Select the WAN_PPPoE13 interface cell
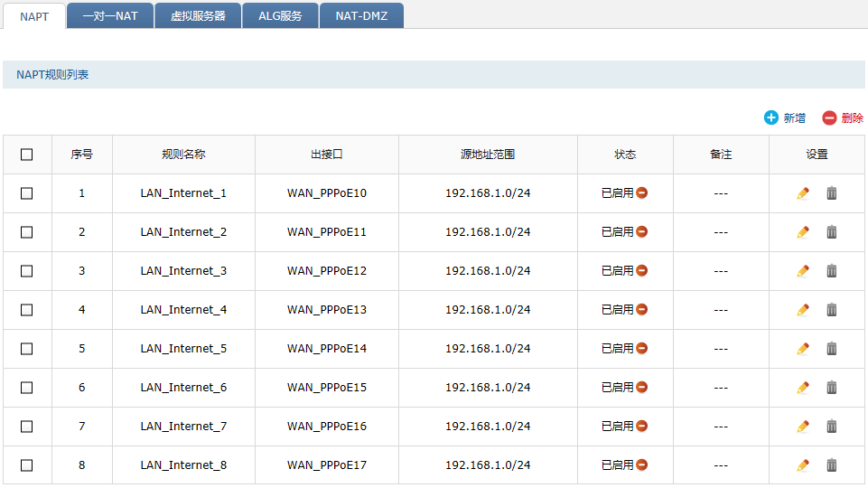Image resolution: width=868 pixels, height=488 pixels. (x=327, y=310)
